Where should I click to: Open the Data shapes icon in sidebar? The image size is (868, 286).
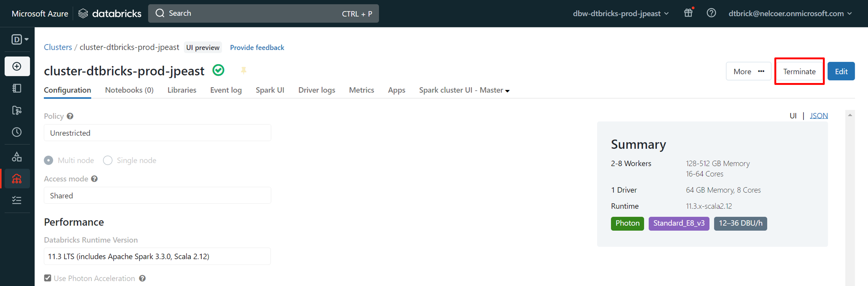[x=17, y=157]
